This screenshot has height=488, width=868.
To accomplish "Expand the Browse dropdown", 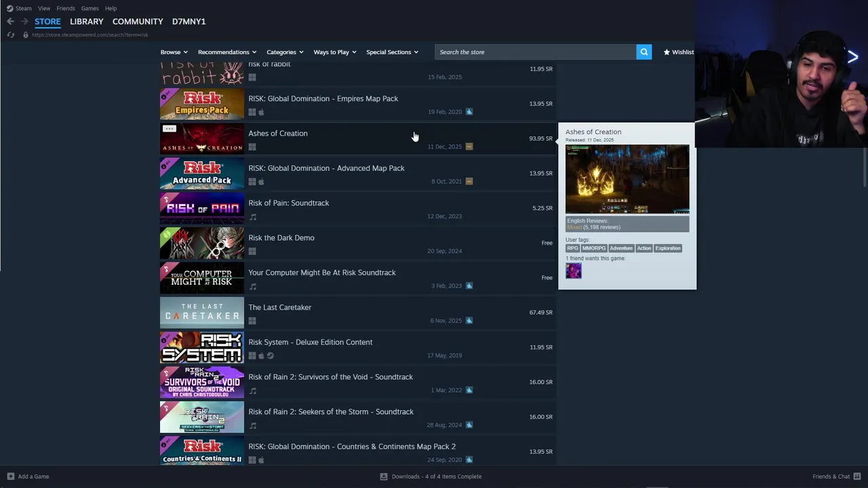I will point(174,52).
